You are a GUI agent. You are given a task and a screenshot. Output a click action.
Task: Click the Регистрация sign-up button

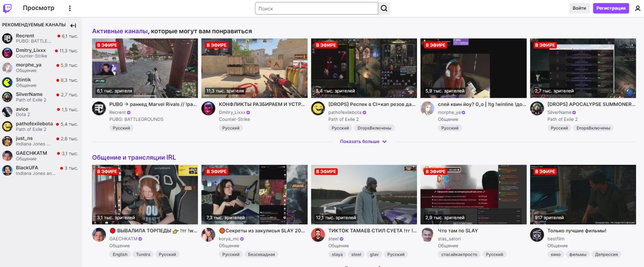point(611,8)
